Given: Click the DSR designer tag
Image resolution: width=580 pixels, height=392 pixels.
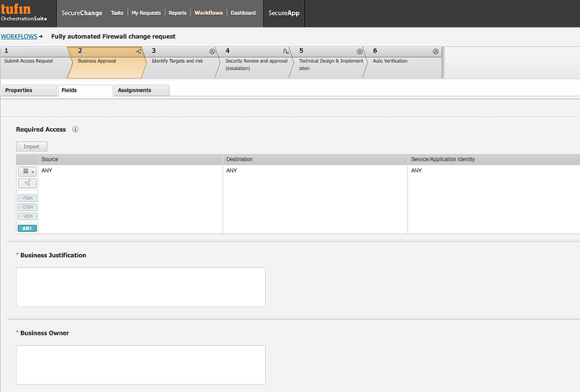Looking at the screenshot, I should pos(27,207).
